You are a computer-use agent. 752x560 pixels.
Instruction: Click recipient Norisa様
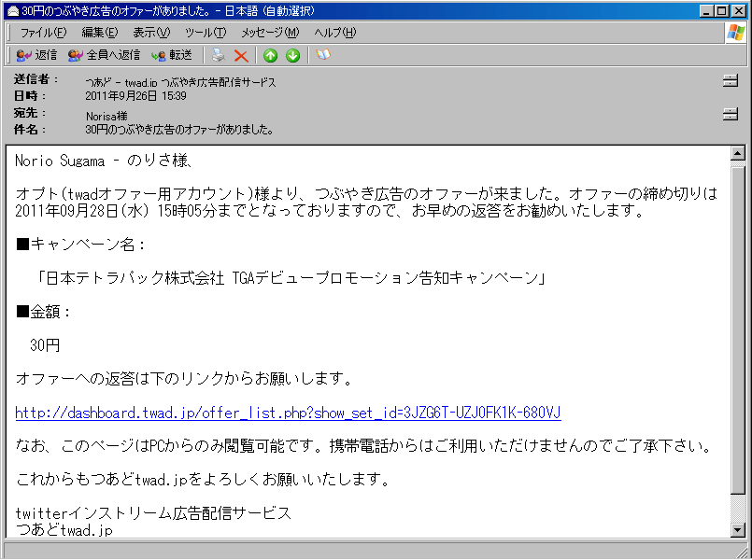coord(106,116)
